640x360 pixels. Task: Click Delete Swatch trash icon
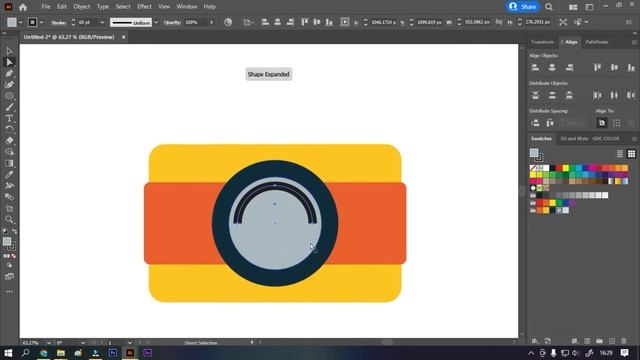tap(624, 341)
